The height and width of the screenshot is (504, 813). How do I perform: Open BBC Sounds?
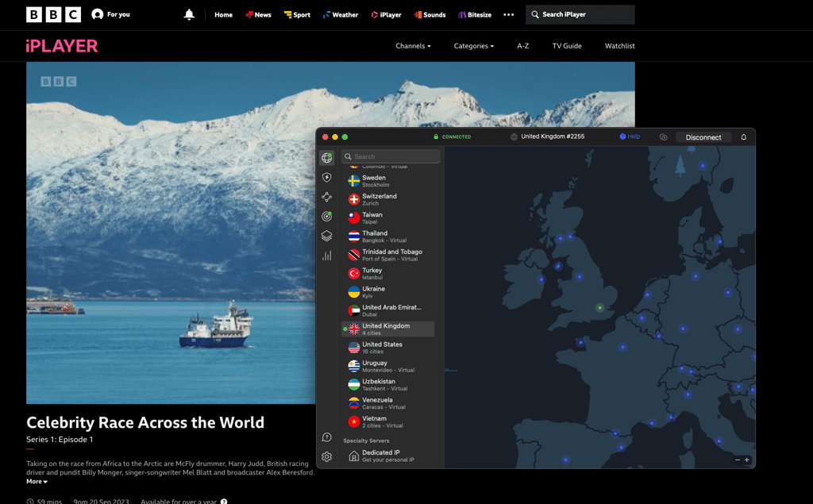point(430,14)
